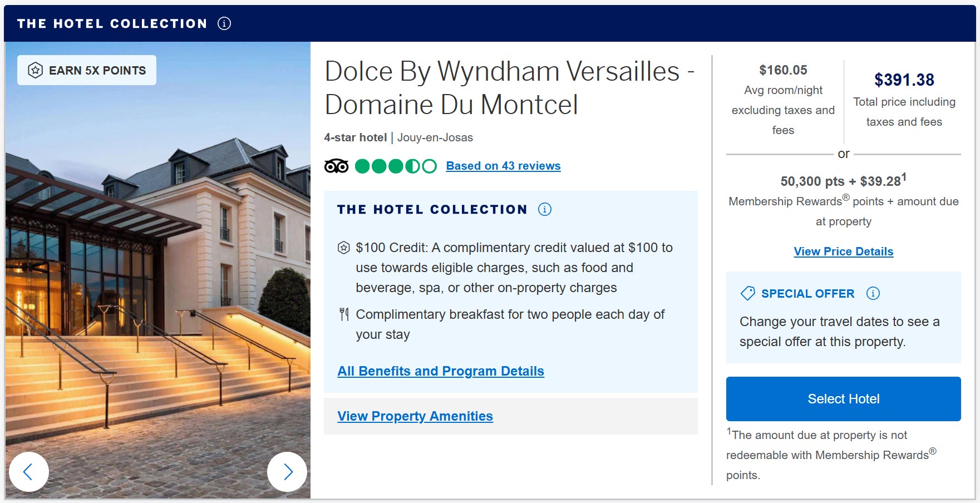Click the $391.38 total price
This screenshot has height=503, width=980.
[904, 80]
